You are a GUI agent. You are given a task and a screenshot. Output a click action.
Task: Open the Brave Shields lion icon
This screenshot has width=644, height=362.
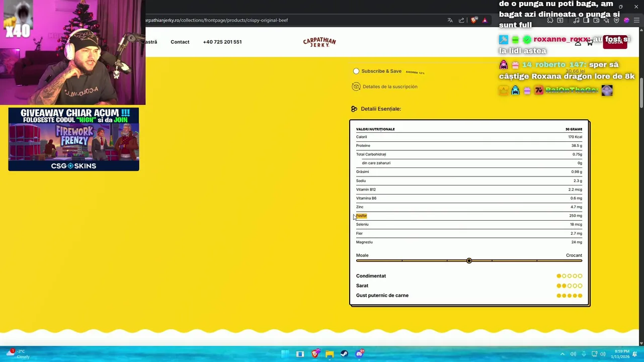pos(473,20)
